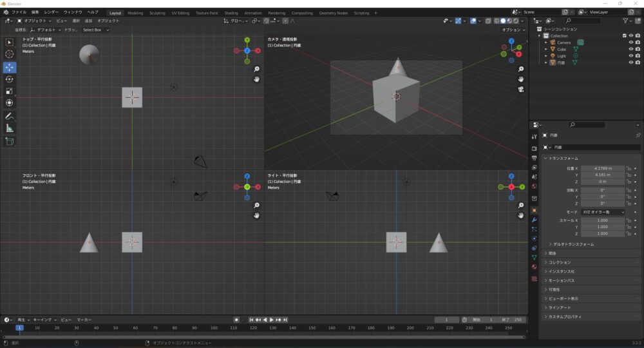The width and height of the screenshot is (644, 348).
Task: Click the outliner search field
Action: (582, 21)
